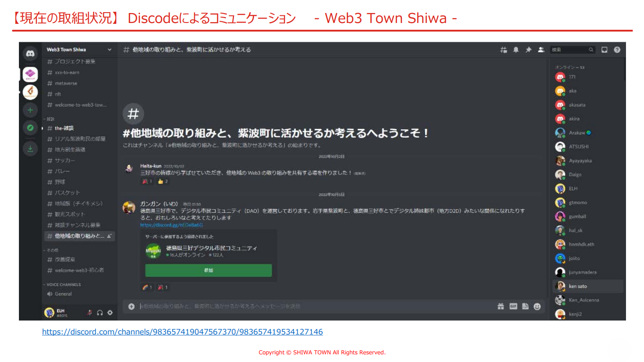
Task: Open the discord.com channels URL below screenshot
Action: click(182, 332)
